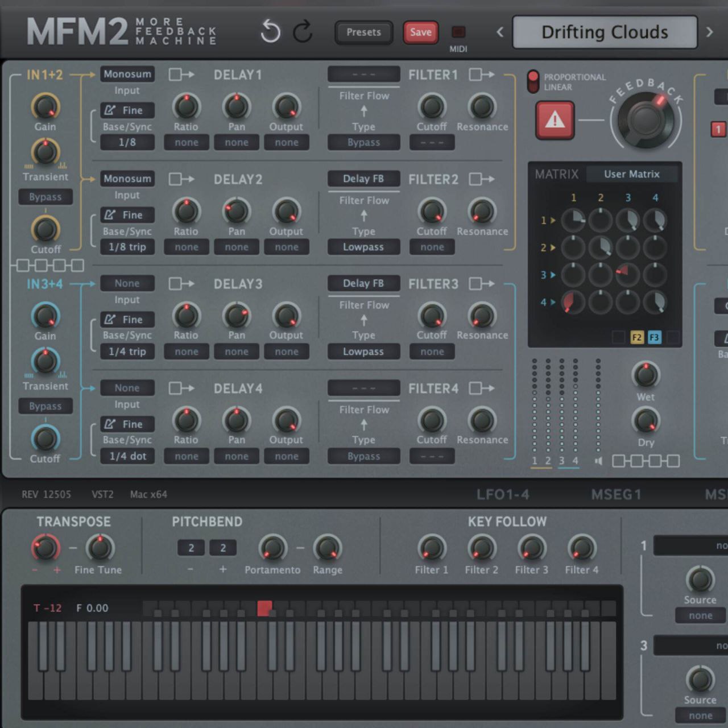This screenshot has width=728, height=728.
Task: Click the DELAY2 routing arrow icon
Action: coord(181,179)
